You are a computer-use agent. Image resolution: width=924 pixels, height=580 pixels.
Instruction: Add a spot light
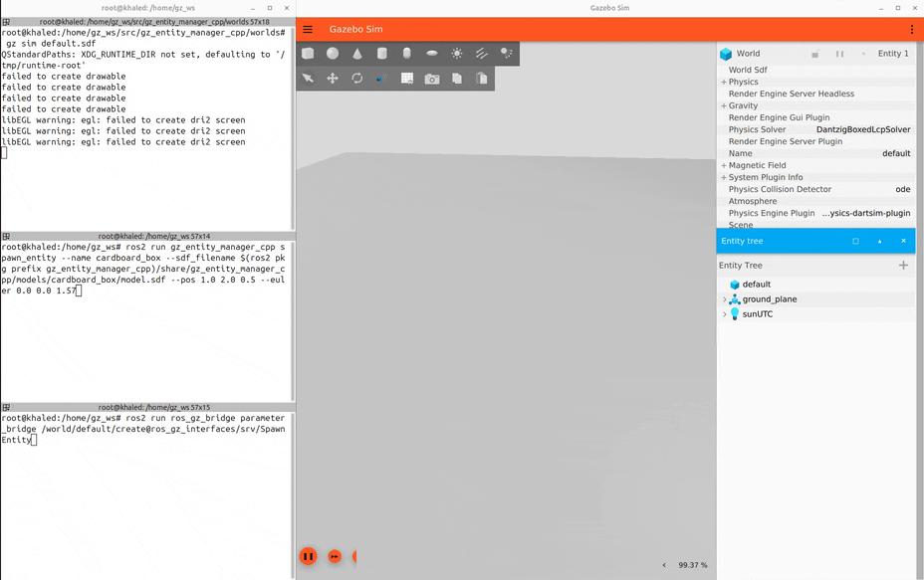coord(506,54)
